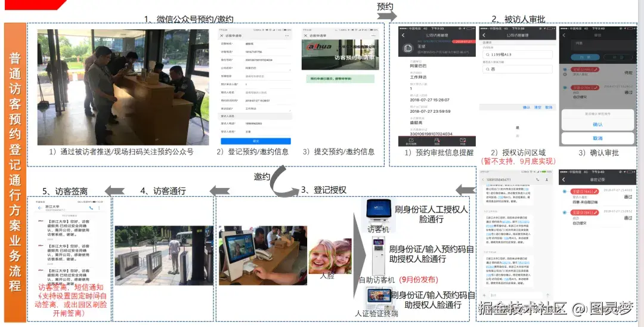Click the search field containing 1199号A13
The height and width of the screenshot is (327, 644).
pos(518,54)
